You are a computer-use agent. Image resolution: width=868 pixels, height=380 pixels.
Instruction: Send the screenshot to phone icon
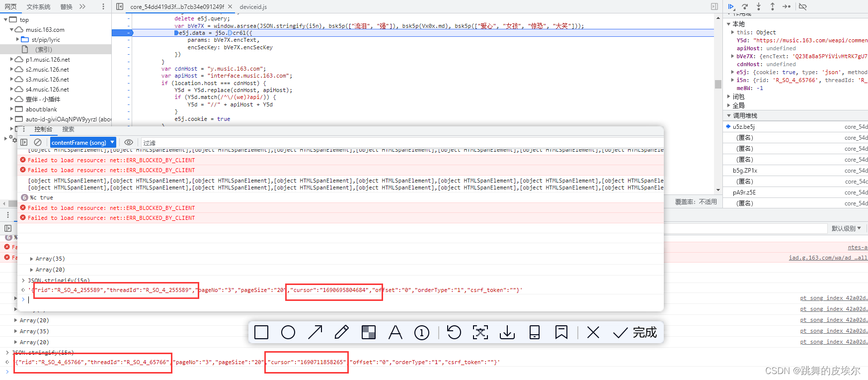click(535, 332)
